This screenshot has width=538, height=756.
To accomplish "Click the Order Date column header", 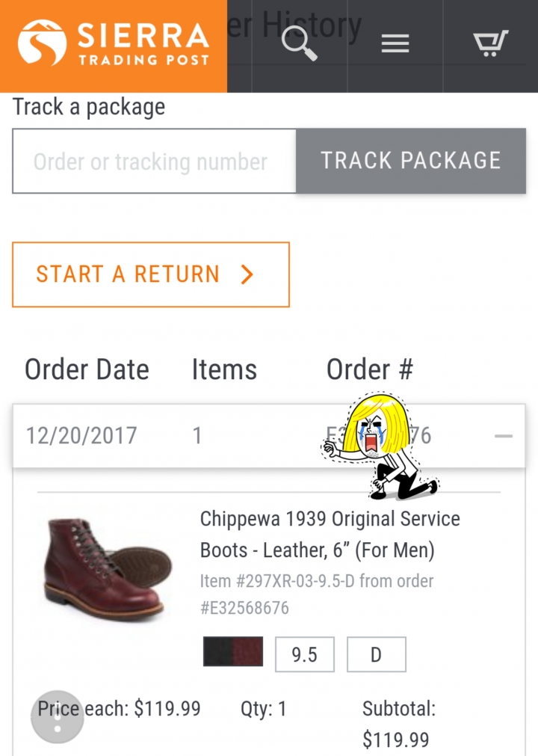I will [x=87, y=369].
